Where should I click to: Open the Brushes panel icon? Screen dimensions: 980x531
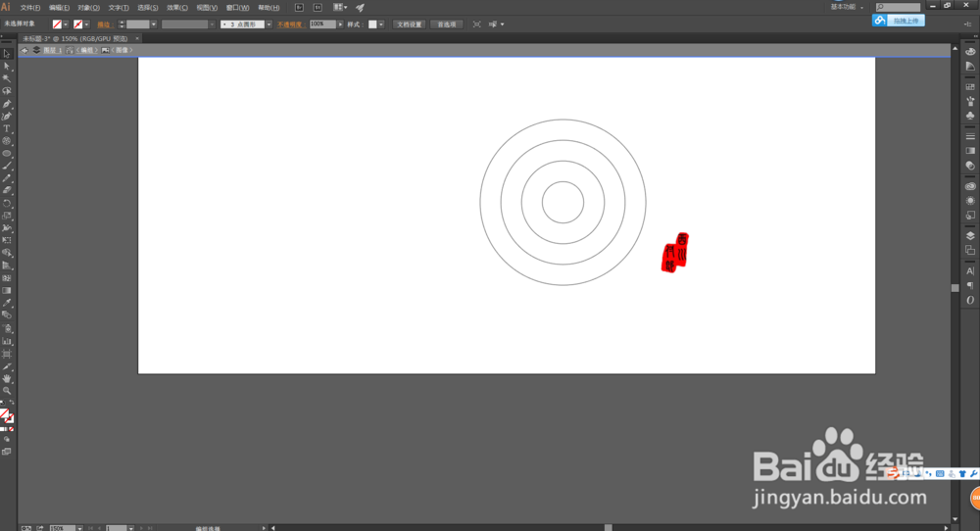tap(970, 101)
